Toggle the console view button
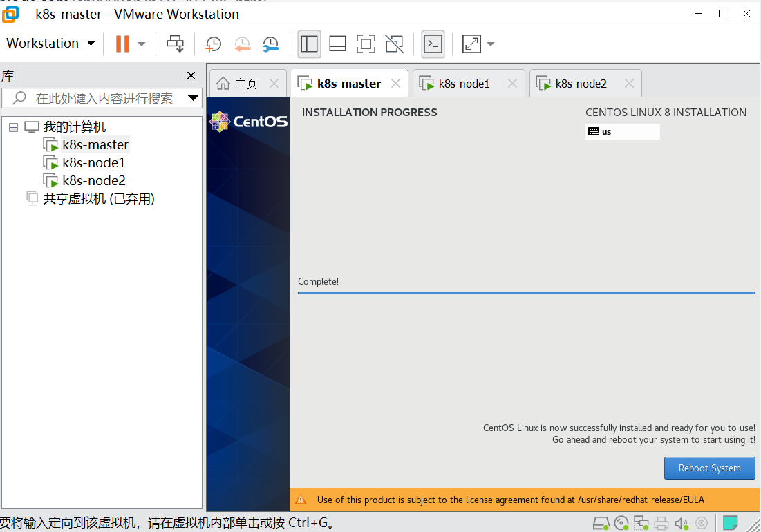Image resolution: width=761 pixels, height=532 pixels. click(x=433, y=44)
